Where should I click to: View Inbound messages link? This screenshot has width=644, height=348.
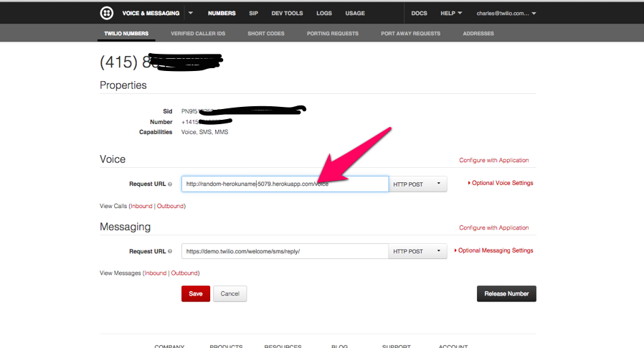point(156,273)
